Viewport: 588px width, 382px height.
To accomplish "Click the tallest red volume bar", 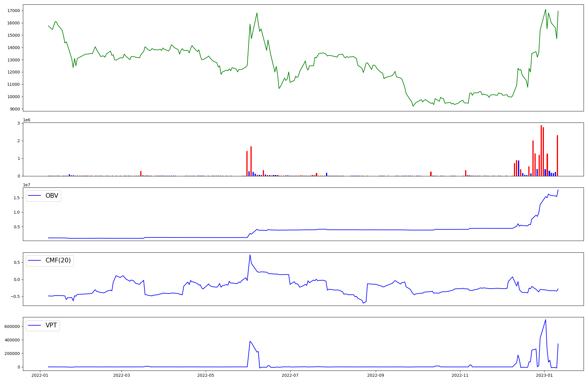I will (541, 150).
